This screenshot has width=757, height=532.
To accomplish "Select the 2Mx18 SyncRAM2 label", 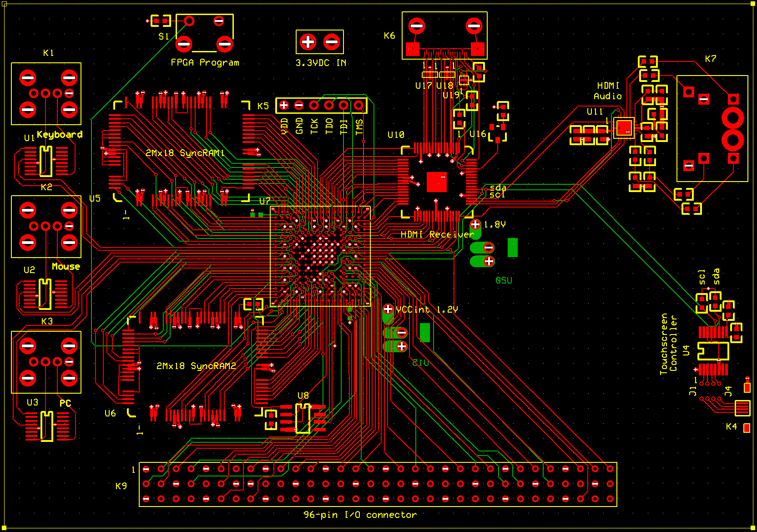I will coord(196,366).
